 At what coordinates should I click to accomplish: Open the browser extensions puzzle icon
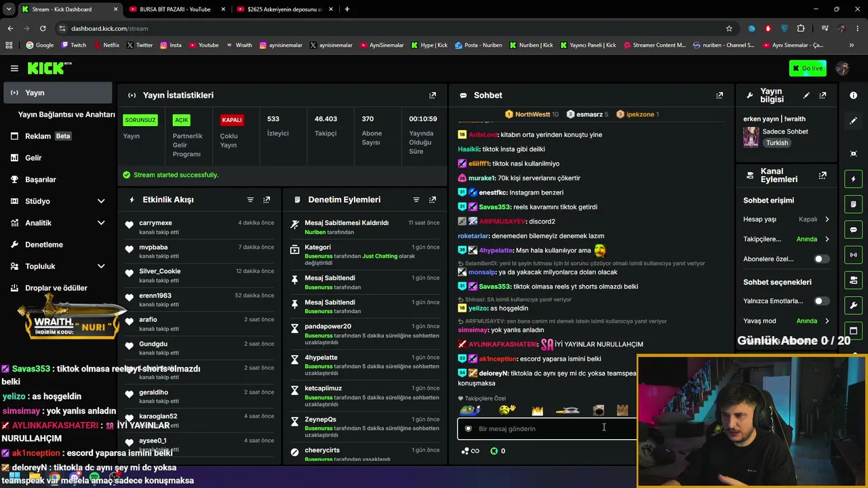[801, 28]
